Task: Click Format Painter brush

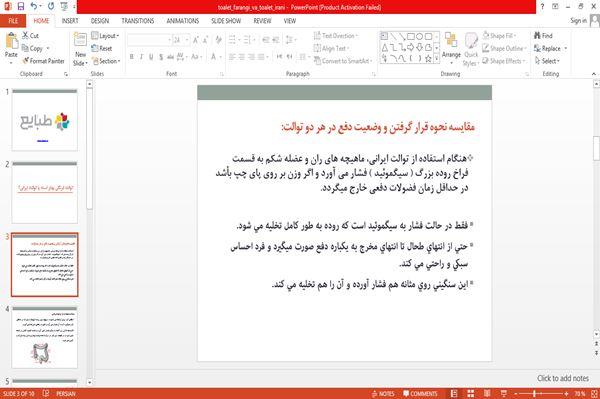Action: tap(43, 61)
